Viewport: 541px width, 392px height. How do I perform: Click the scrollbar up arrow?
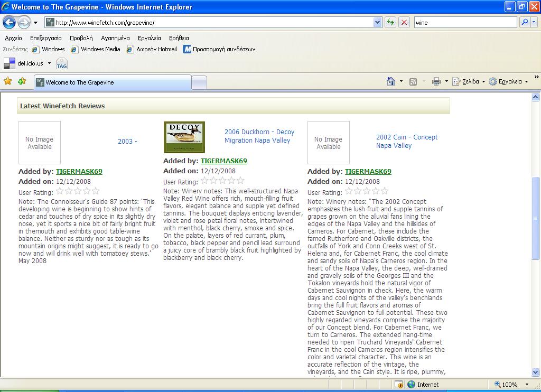tap(536, 97)
